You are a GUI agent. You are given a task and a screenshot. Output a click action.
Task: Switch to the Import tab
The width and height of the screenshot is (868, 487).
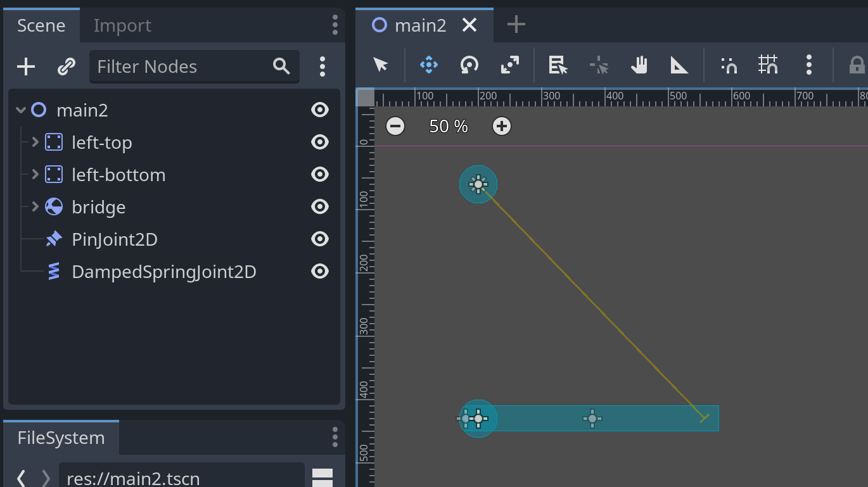(122, 25)
